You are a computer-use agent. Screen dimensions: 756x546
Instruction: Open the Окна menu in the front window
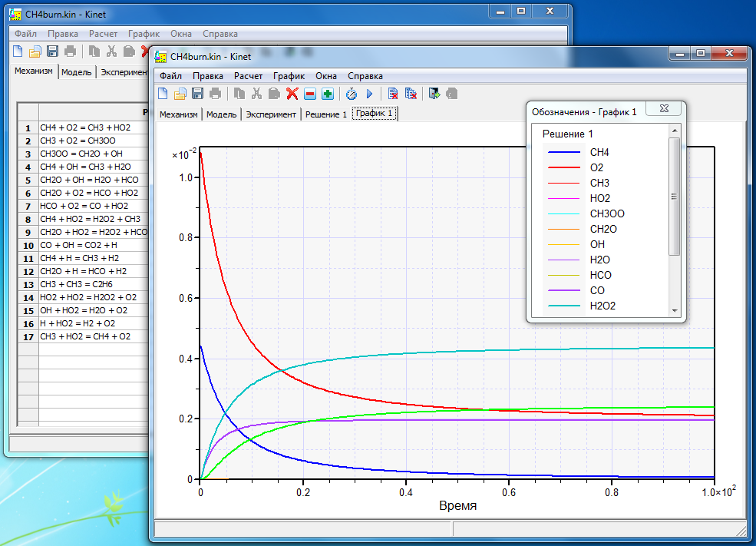326,76
